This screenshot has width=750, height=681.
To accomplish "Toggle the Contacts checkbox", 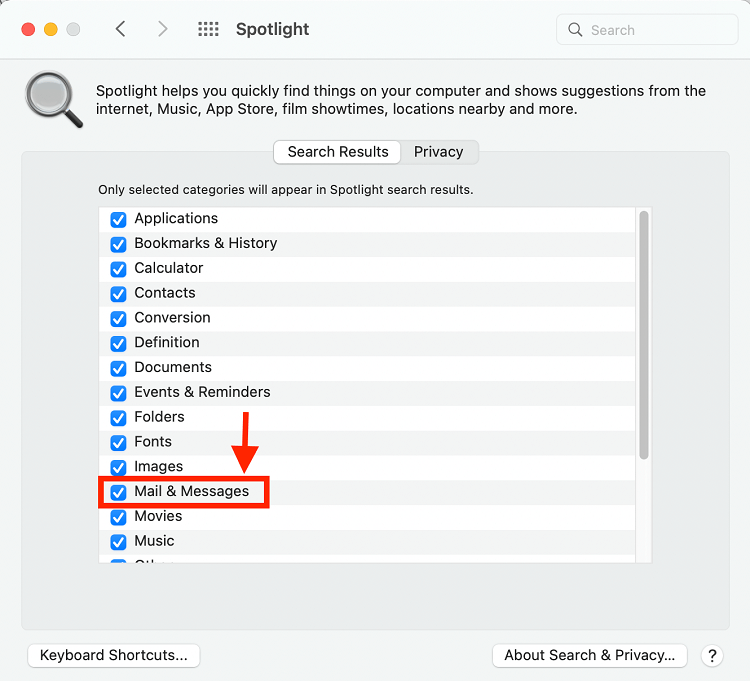I will [118, 294].
